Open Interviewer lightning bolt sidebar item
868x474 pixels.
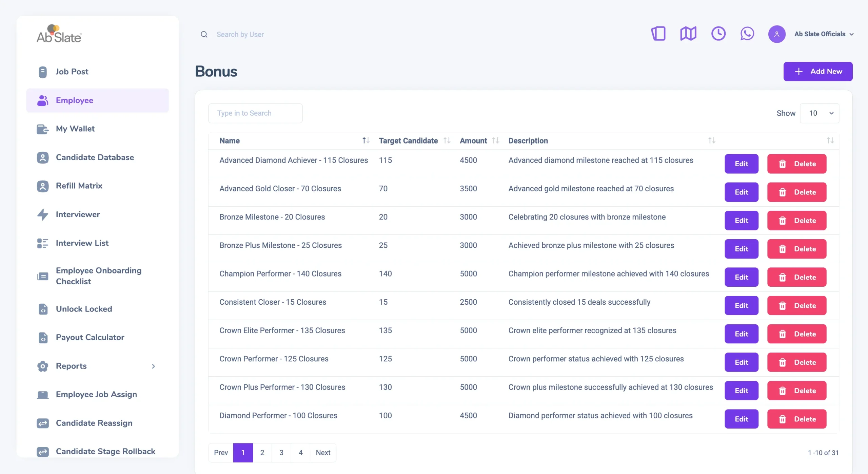43,214
